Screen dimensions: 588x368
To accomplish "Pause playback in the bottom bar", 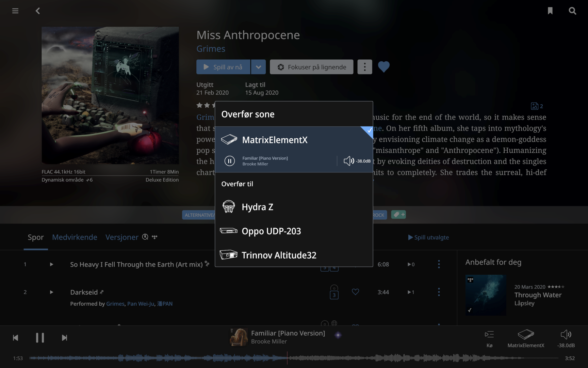I will (x=40, y=338).
